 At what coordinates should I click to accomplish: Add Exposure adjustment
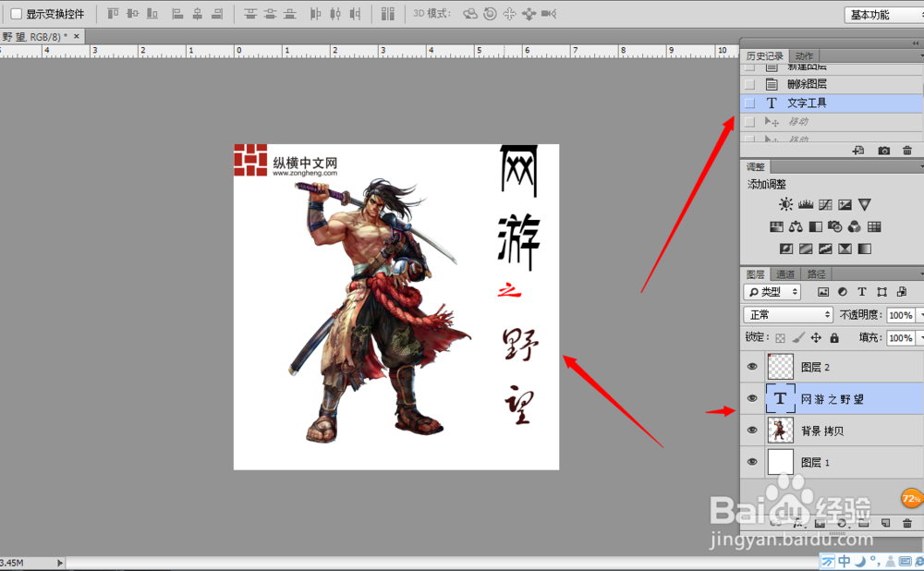point(845,204)
